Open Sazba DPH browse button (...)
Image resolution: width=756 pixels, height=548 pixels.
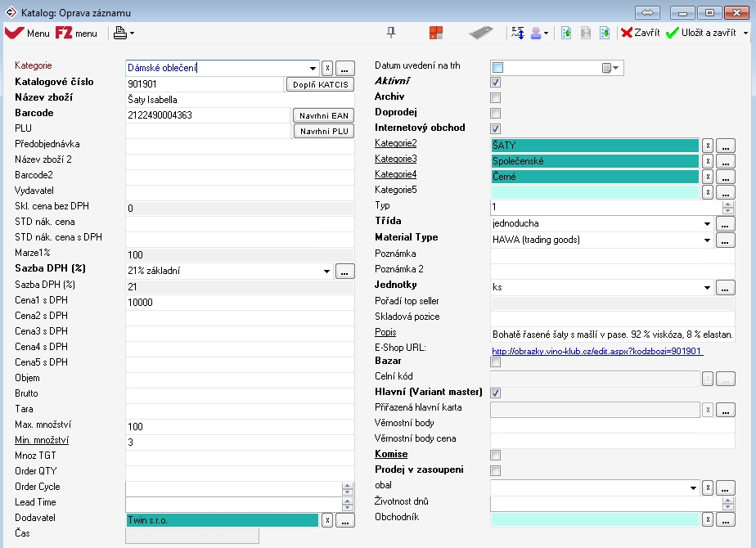coord(344,271)
